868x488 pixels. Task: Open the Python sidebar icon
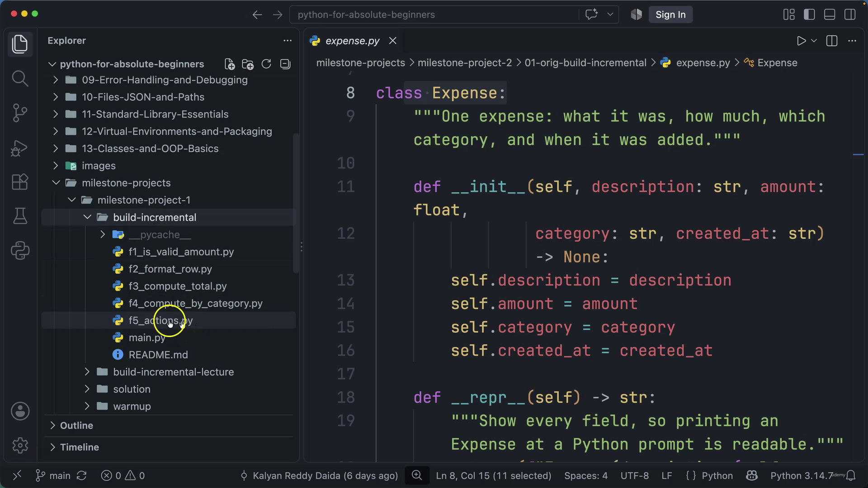pyautogui.click(x=20, y=250)
